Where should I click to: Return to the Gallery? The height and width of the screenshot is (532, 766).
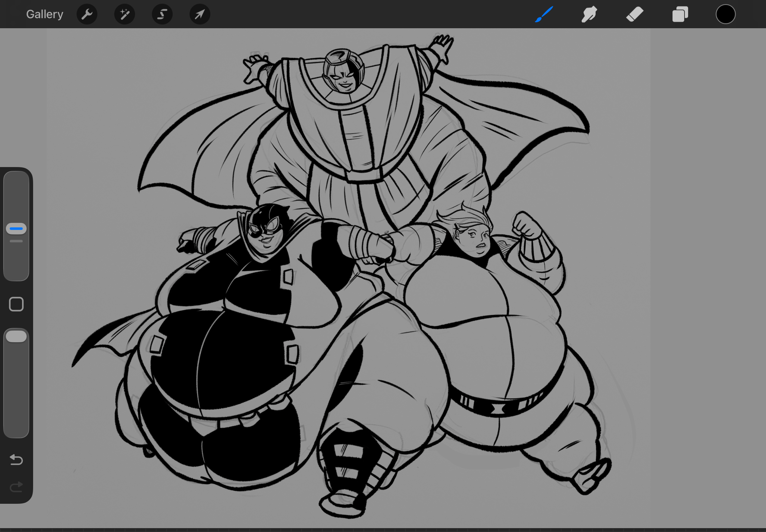(x=45, y=14)
